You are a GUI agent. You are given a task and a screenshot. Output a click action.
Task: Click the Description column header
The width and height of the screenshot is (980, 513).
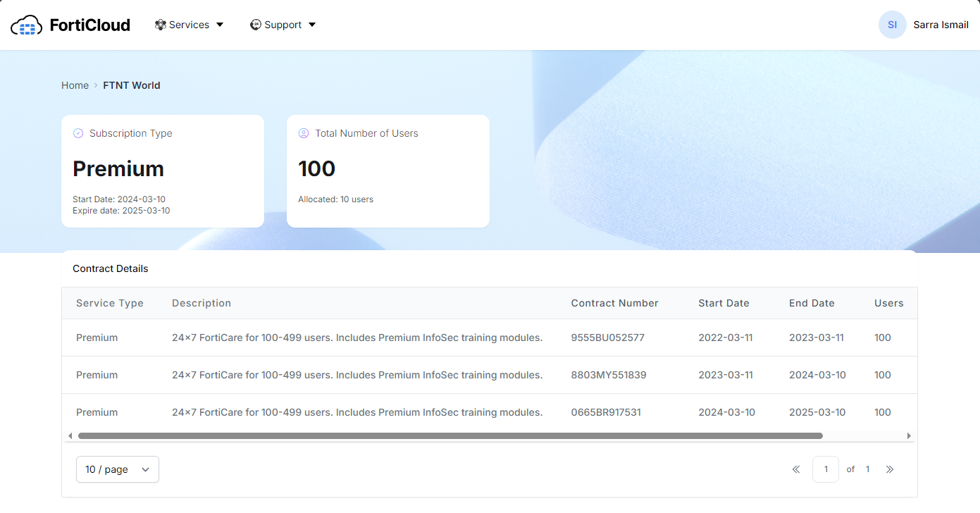pyautogui.click(x=201, y=303)
